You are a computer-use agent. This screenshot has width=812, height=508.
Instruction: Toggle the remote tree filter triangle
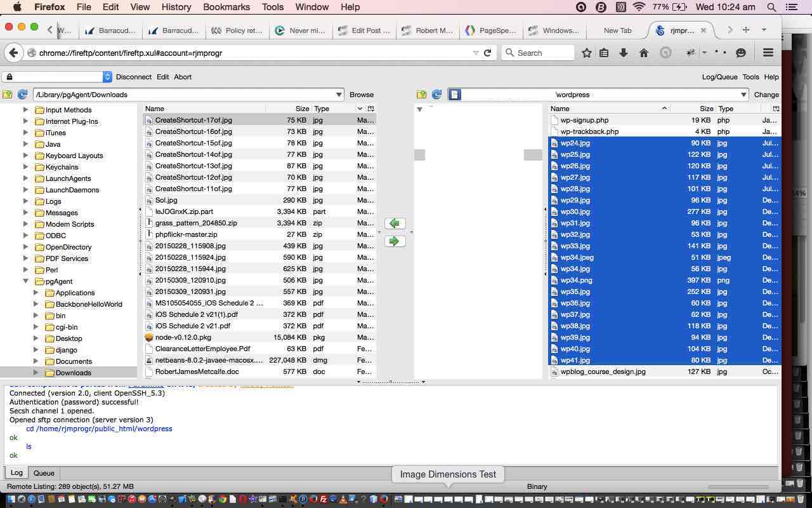click(x=419, y=109)
